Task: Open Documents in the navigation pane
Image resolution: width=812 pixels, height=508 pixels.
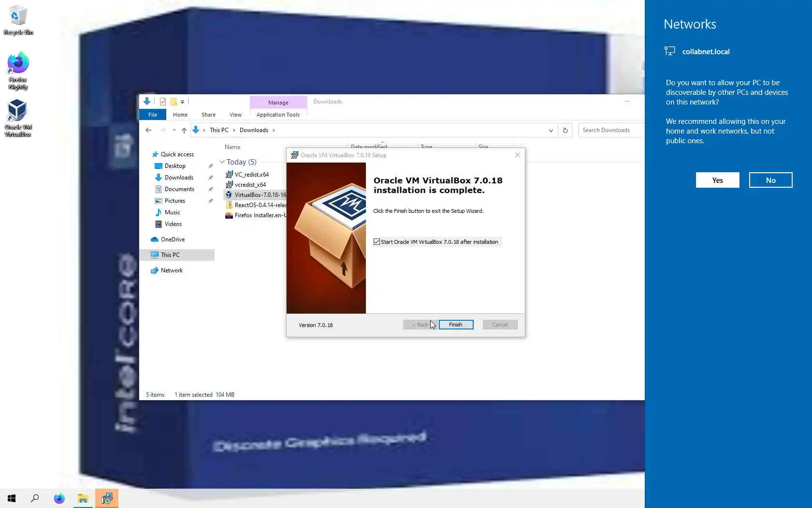Action: pyautogui.click(x=179, y=189)
